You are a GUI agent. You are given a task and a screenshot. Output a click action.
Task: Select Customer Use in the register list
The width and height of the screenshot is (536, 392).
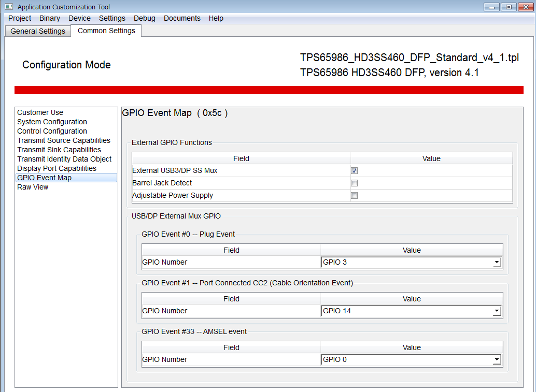click(40, 112)
